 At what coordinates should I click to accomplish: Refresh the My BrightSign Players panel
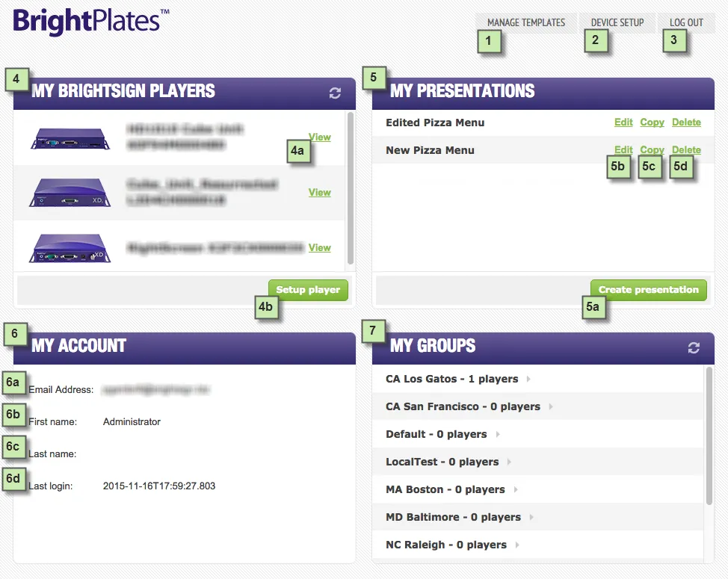pyautogui.click(x=335, y=93)
